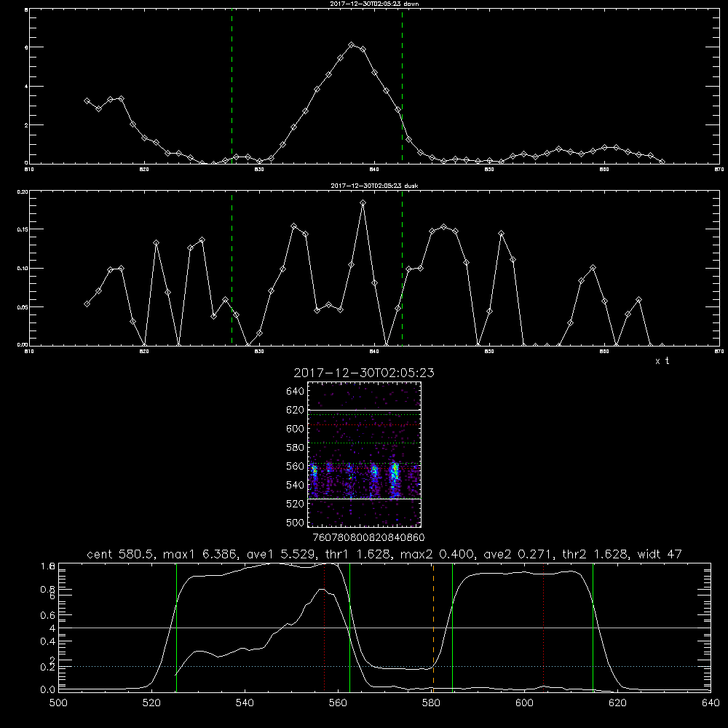Click the '2017-12-30T02:05:23 dawn' plot title

pos(374,4)
